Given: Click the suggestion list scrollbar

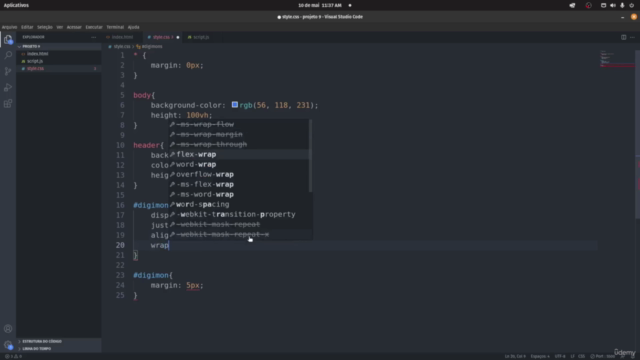Looking at the screenshot, I should pyautogui.click(x=311, y=156).
